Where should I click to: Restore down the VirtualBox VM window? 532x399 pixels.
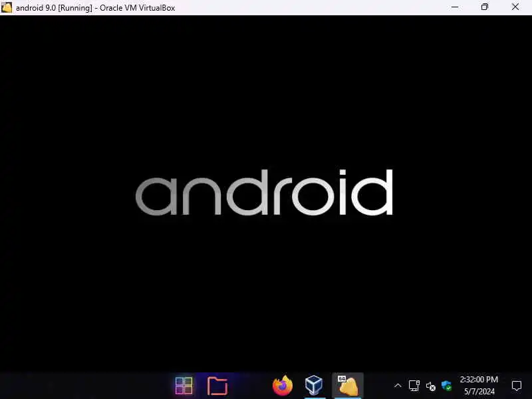[x=485, y=7]
